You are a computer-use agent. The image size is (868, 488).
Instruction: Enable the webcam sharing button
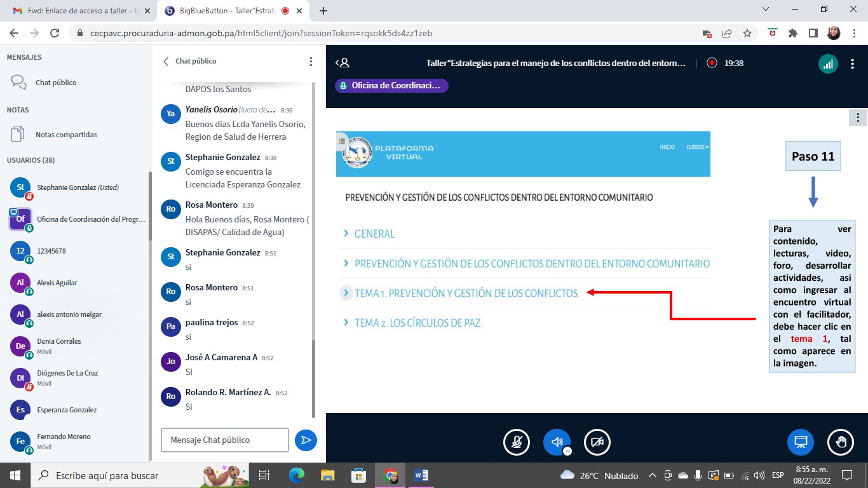point(597,442)
